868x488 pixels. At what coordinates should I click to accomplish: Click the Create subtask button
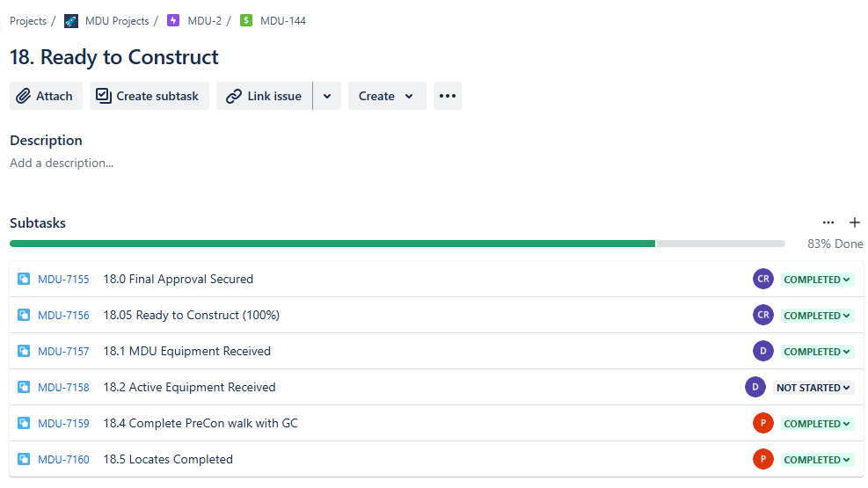pos(150,96)
